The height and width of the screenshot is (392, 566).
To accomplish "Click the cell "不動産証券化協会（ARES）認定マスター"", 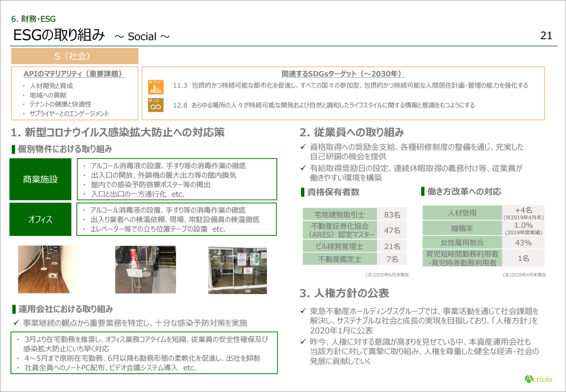I will [340, 230].
